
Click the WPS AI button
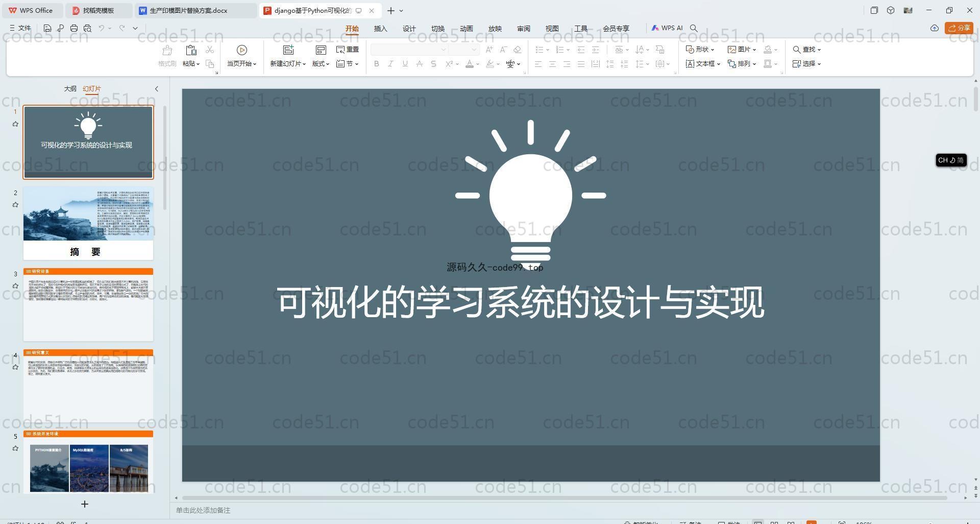click(667, 28)
